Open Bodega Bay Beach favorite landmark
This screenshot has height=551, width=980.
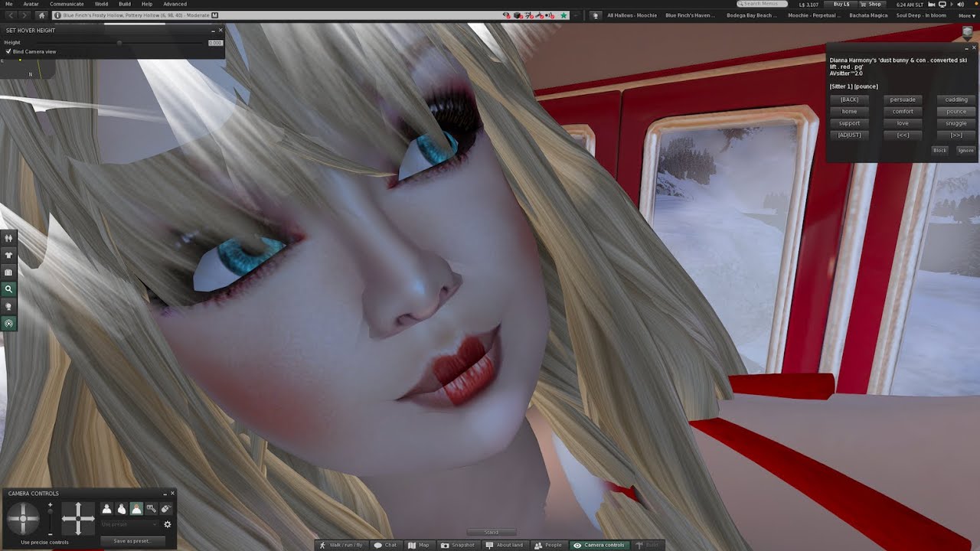(750, 15)
